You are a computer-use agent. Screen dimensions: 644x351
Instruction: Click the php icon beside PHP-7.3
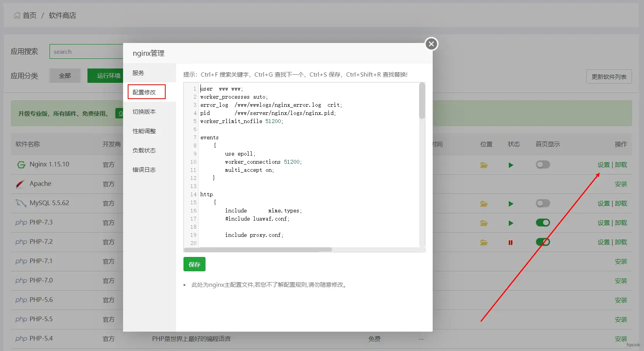(x=21, y=223)
